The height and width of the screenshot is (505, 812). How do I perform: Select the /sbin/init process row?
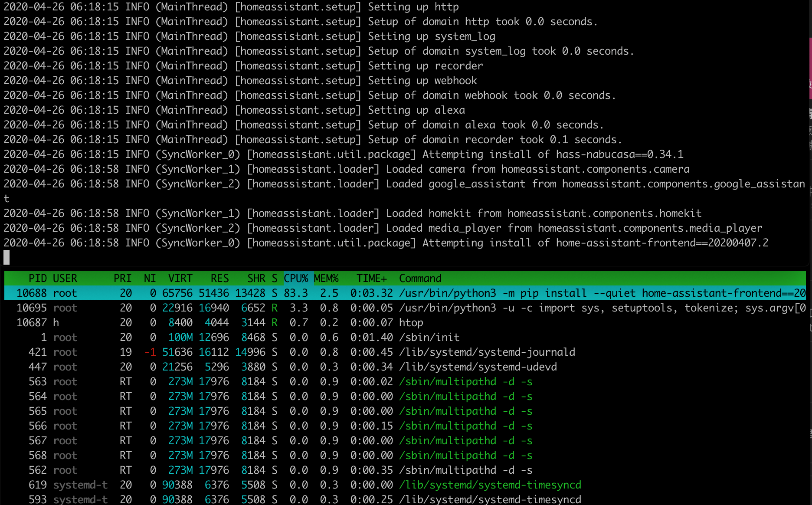point(405,337)
